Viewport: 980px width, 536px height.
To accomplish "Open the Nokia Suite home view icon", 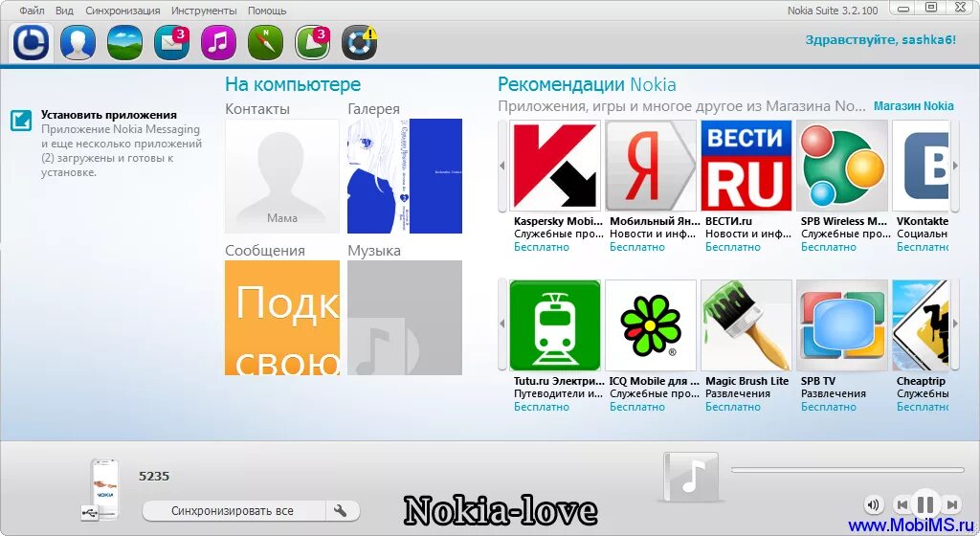I will [32, 42].
